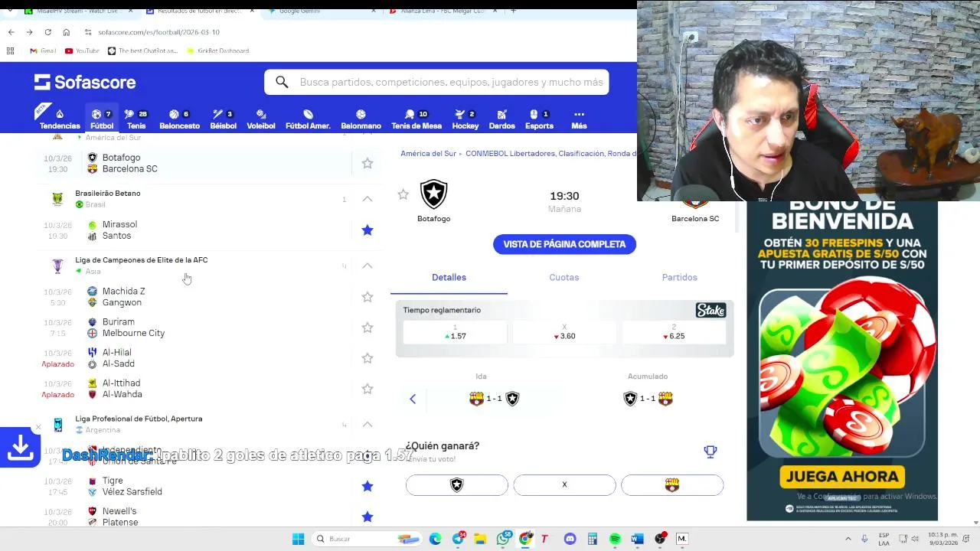Select away win odds 6.25

674,332
